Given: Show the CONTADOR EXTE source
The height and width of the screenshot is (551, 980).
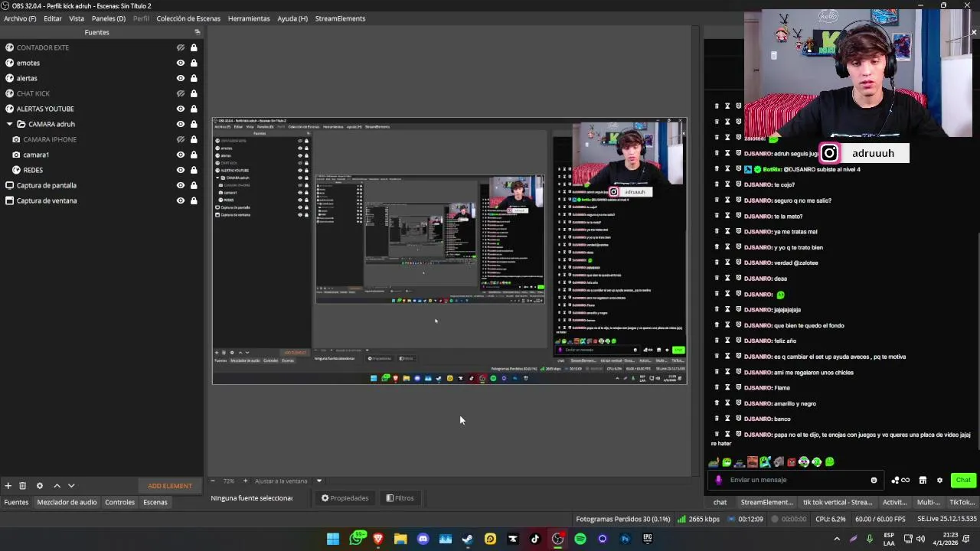Looking at the screenshot, I should click(x=181, y=47).
